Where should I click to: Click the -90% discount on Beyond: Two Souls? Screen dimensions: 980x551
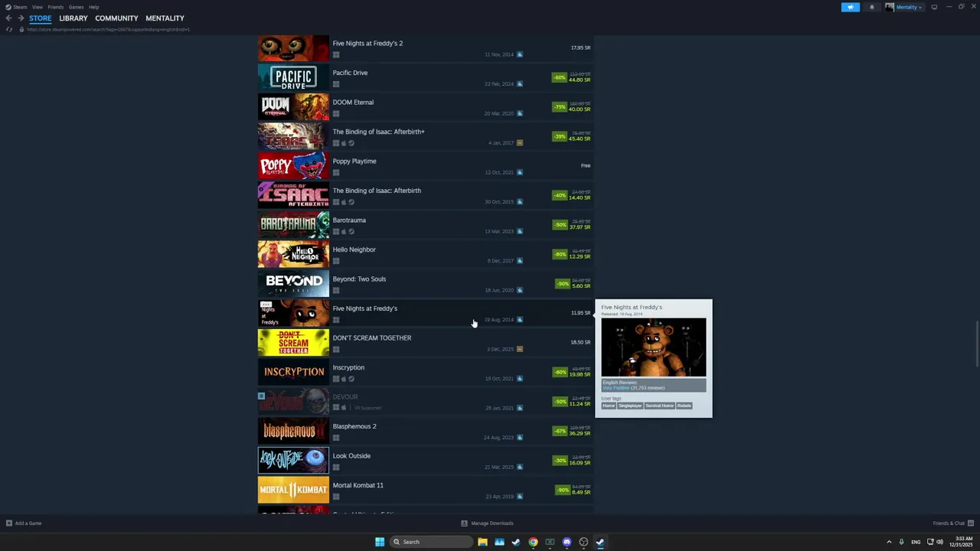[x=563, y=284]
